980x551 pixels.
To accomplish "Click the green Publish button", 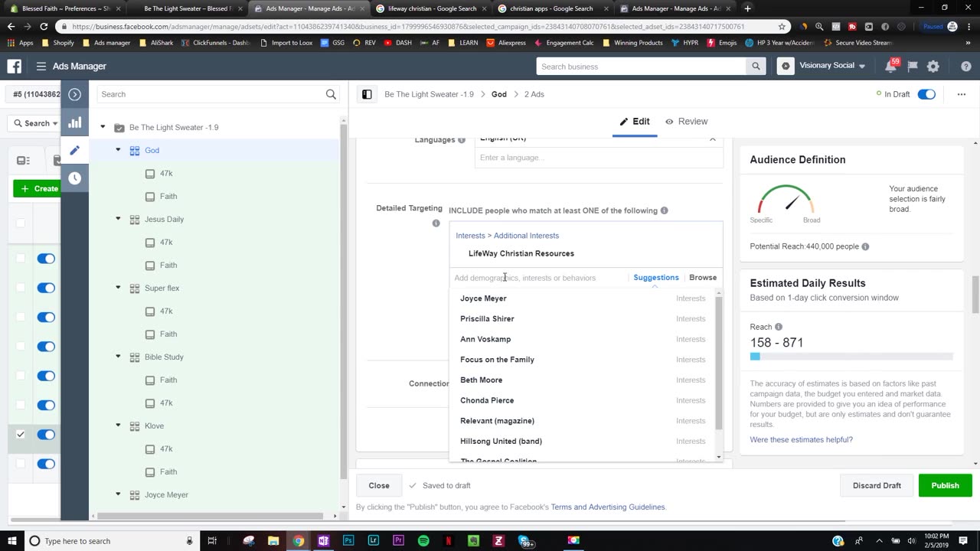I will click(945, 485).
